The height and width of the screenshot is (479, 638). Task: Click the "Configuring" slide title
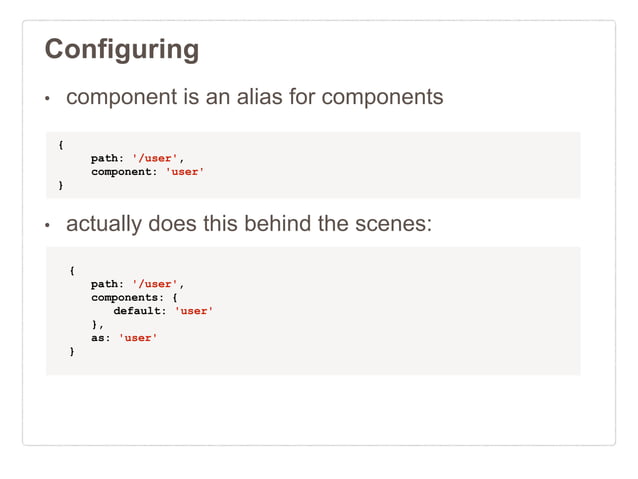(x=122, y=49)
